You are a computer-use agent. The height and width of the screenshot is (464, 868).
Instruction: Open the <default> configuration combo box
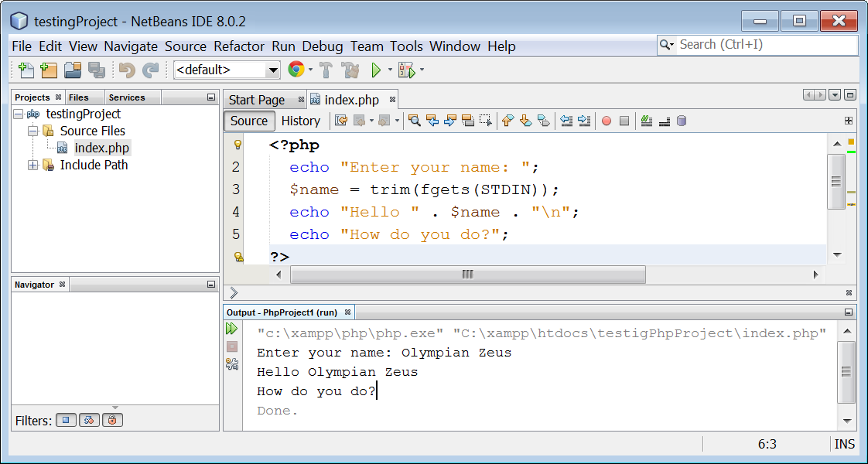click(x=227, y=70)
